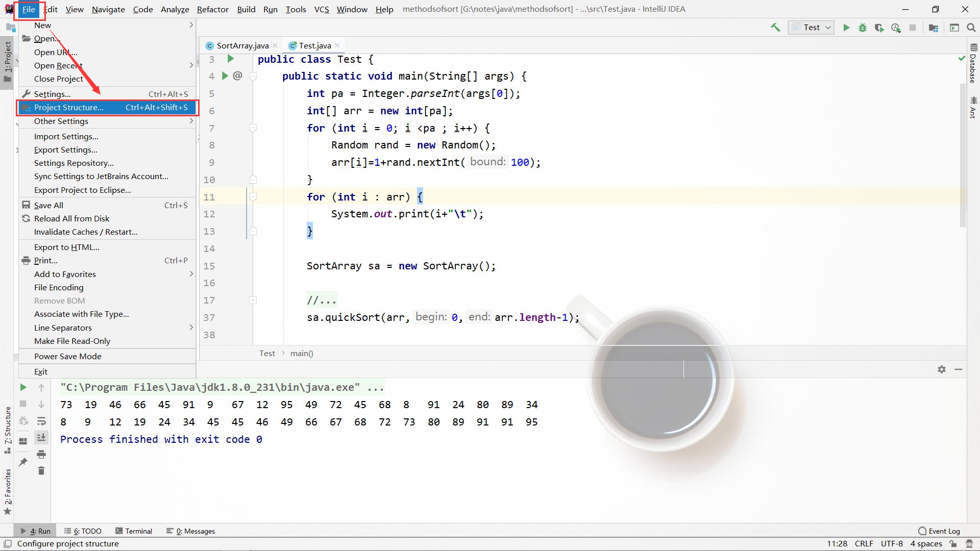
Task: Rerun the program using the rerun arrow icon
Action: [x=22, y=387]
